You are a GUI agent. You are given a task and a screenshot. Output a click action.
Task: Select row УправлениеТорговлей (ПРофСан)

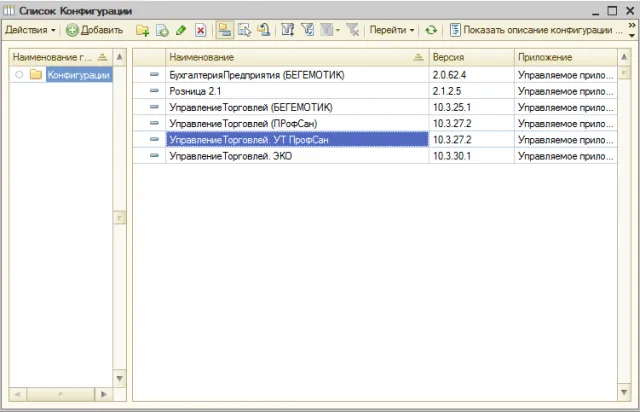[375, 123]
